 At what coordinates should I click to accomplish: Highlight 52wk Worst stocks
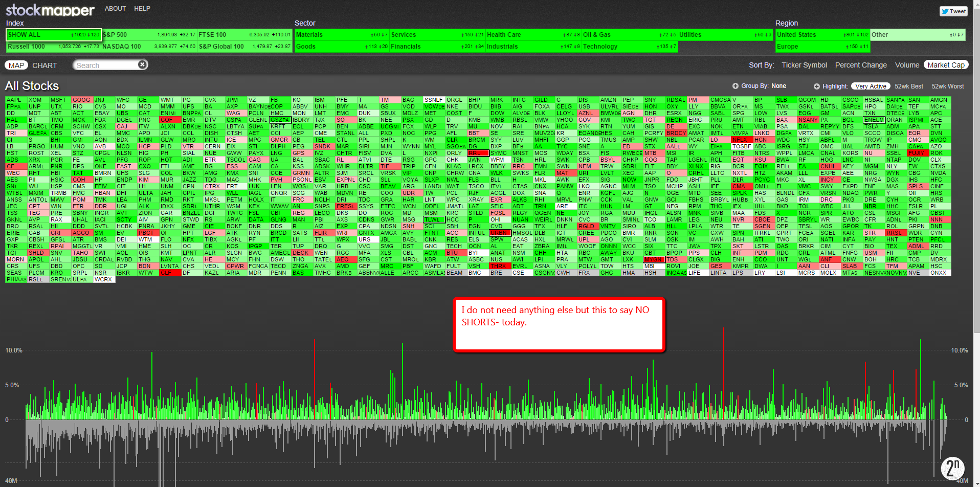[947, 86]
